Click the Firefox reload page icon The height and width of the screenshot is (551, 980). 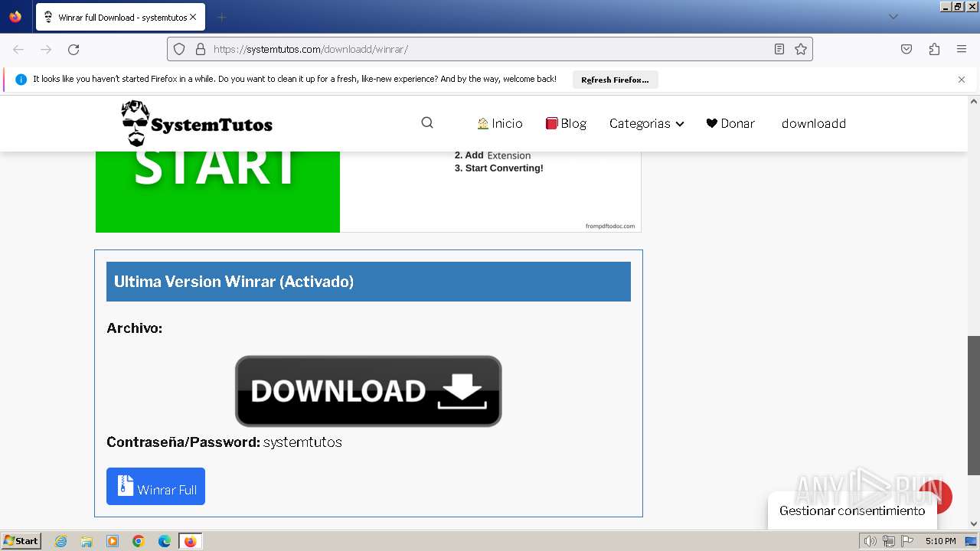click(x=73, y=49)
